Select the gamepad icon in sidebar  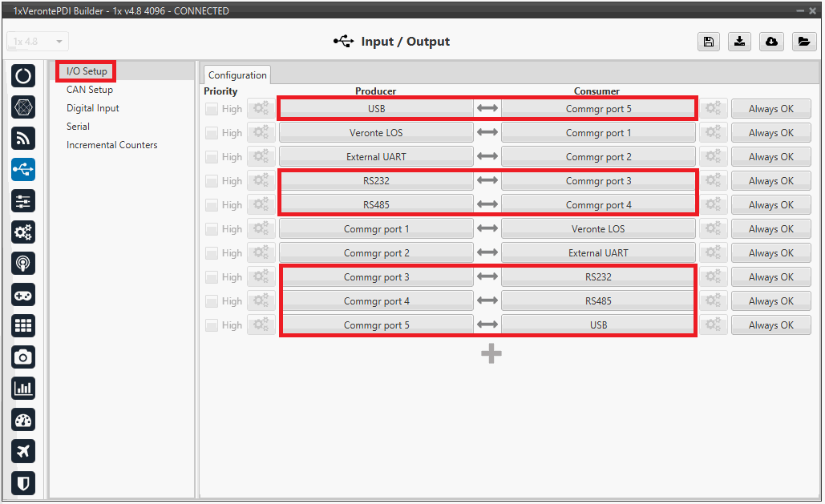(23, 295)
